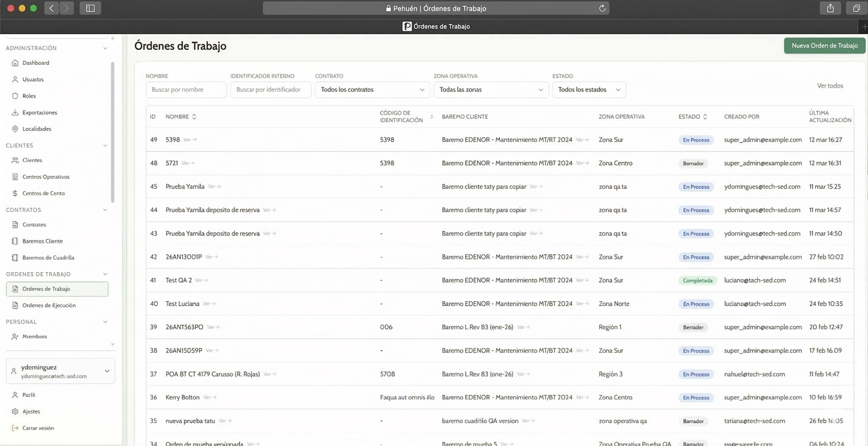
Task: Click the sidebar vertical scrollbar
Action: click(113, 131)
